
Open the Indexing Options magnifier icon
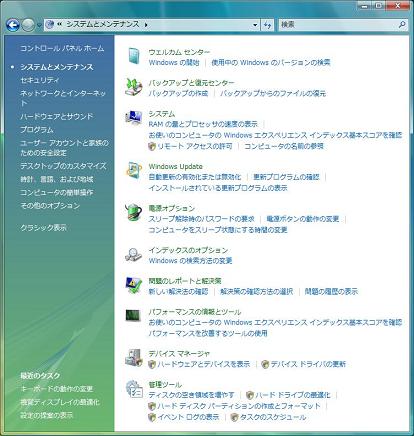[x=133, y=255]
